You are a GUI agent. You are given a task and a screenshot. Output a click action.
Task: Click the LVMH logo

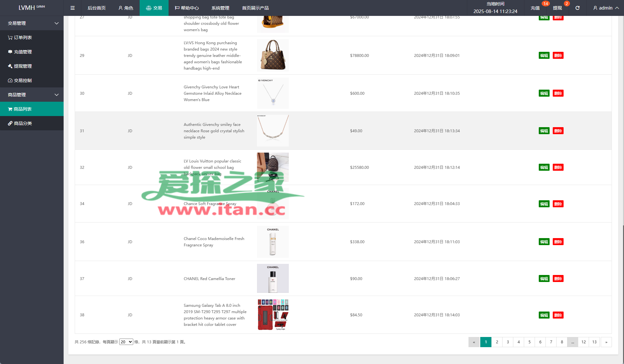32,8
